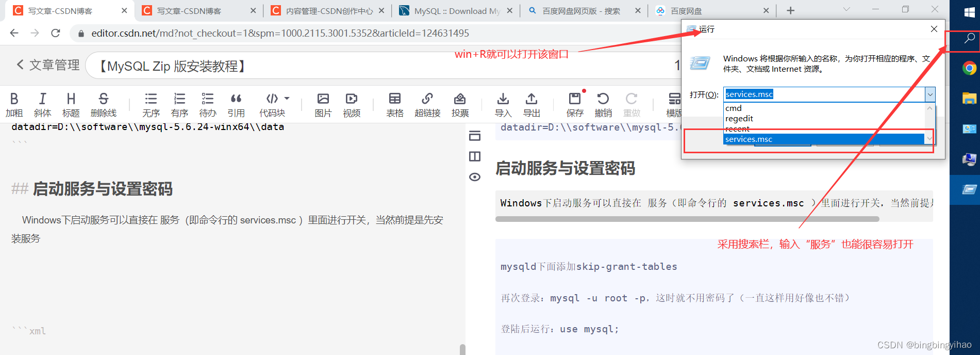Toggle the editor-only layout icon
Image resolution: width=980 pixels, height=355 pixels.
475,136
